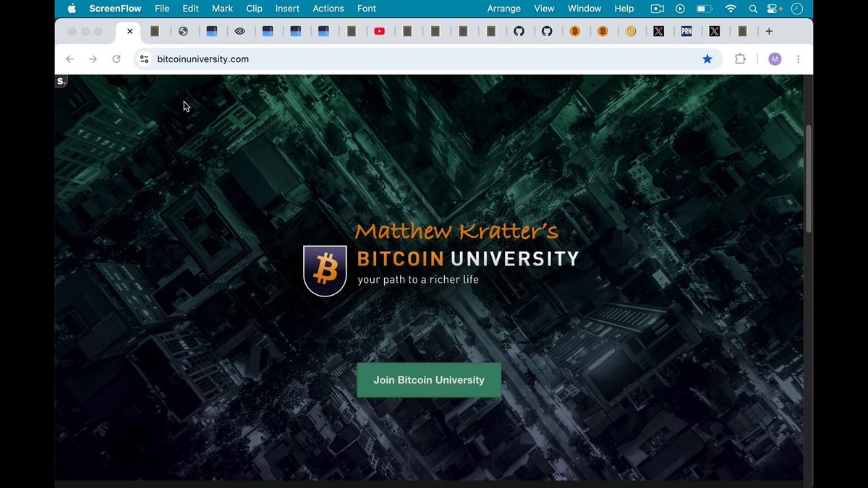Switch to the globe icon tab

[x=183, y=31]
